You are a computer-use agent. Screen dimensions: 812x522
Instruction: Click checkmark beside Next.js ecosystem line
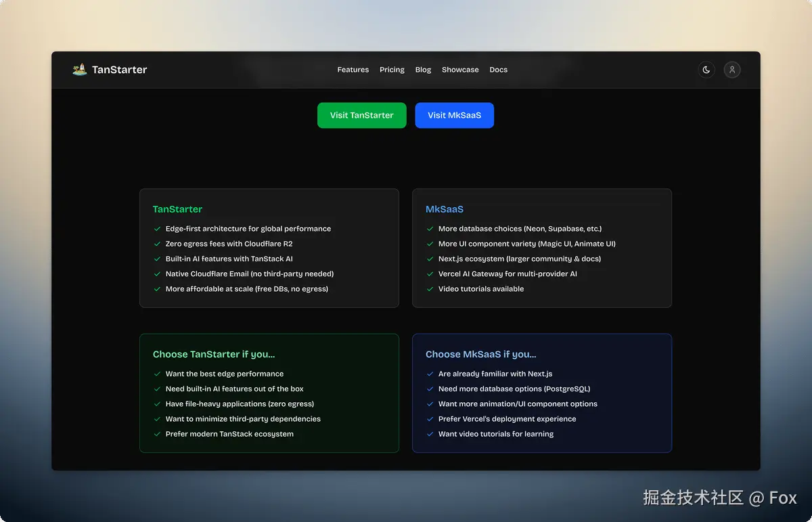[430, 259]
